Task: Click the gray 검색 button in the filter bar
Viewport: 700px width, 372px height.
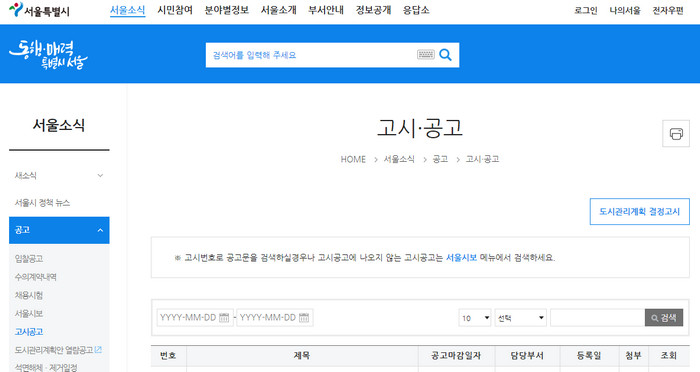Action: pyautogui.click(x=664, y=318)
